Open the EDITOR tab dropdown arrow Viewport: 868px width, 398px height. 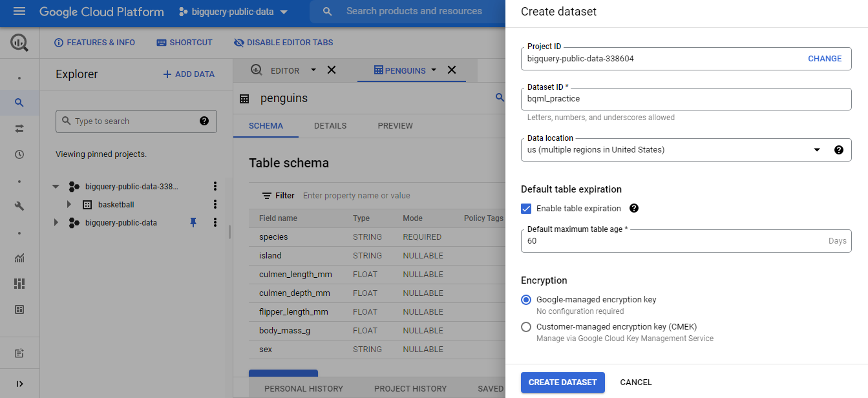[313, 70]
